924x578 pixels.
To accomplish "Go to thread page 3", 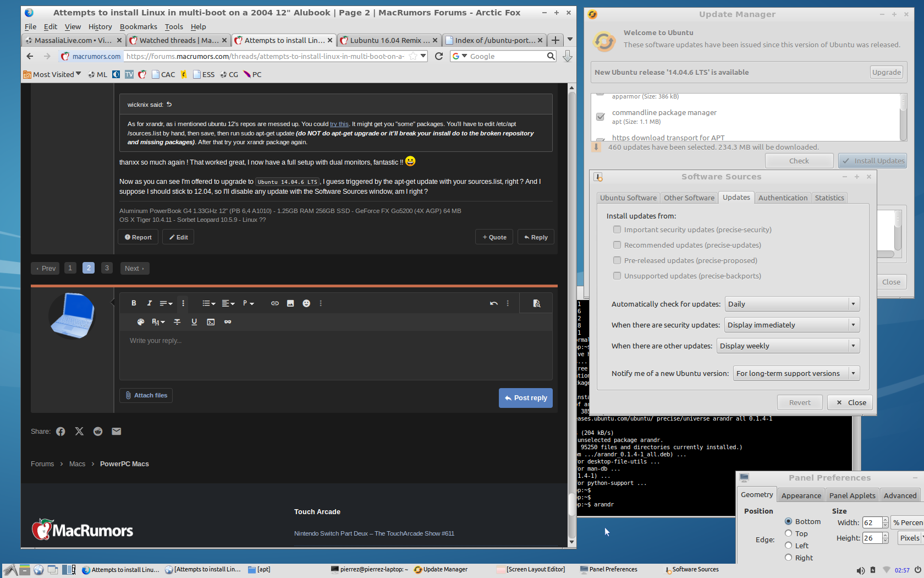I will pyautogui.click(x=107, y=268).
